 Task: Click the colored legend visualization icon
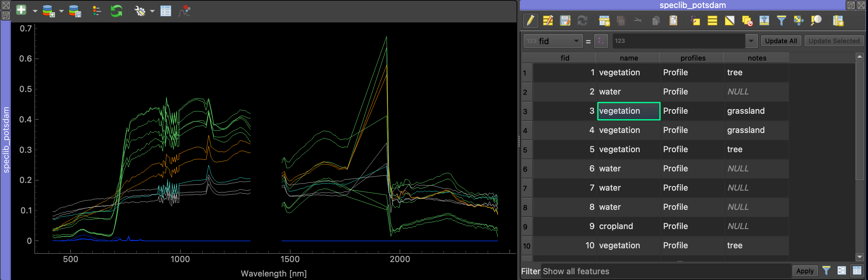(x=97, y=11)
